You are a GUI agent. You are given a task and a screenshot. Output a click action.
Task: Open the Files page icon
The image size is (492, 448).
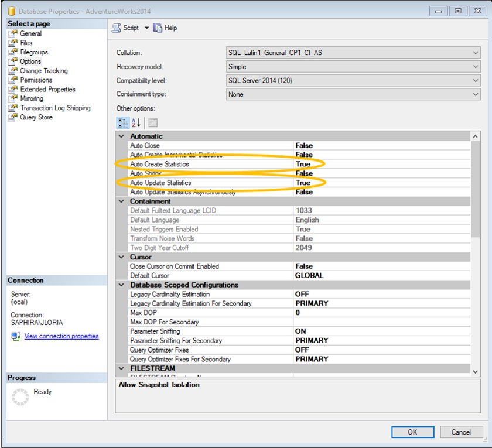click(13, 43)
